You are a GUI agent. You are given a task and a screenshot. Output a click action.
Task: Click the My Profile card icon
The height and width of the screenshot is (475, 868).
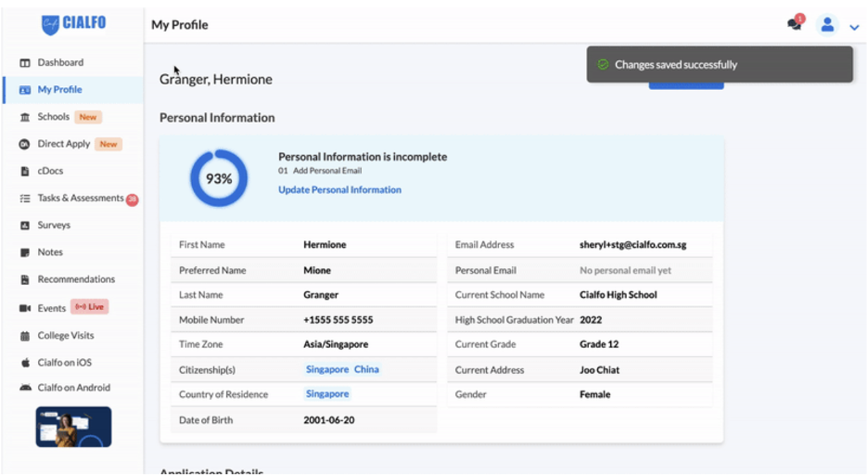click(25, 90)
